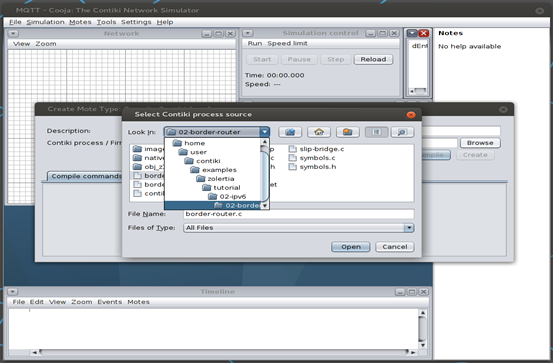Open Zoom menu in Network panel
This screenshot has width=553, height=363.
click(x=46, y=44)
